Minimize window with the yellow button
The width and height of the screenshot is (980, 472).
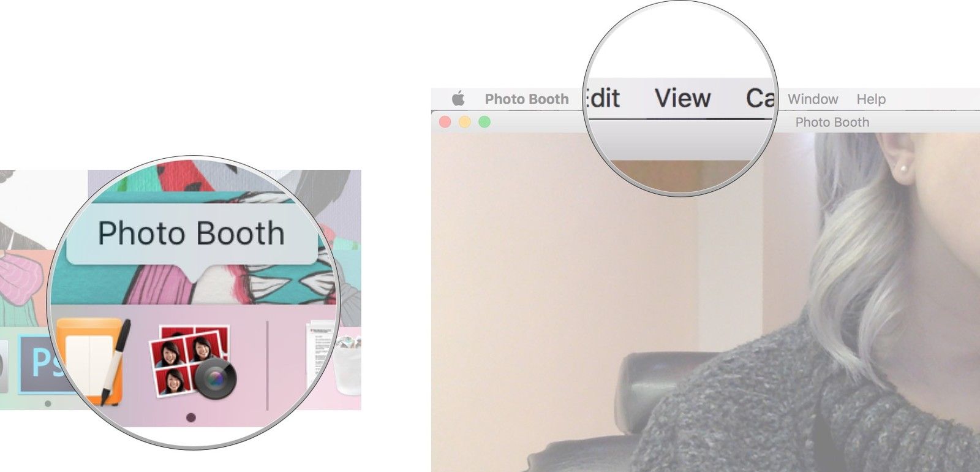coord(465,122)
